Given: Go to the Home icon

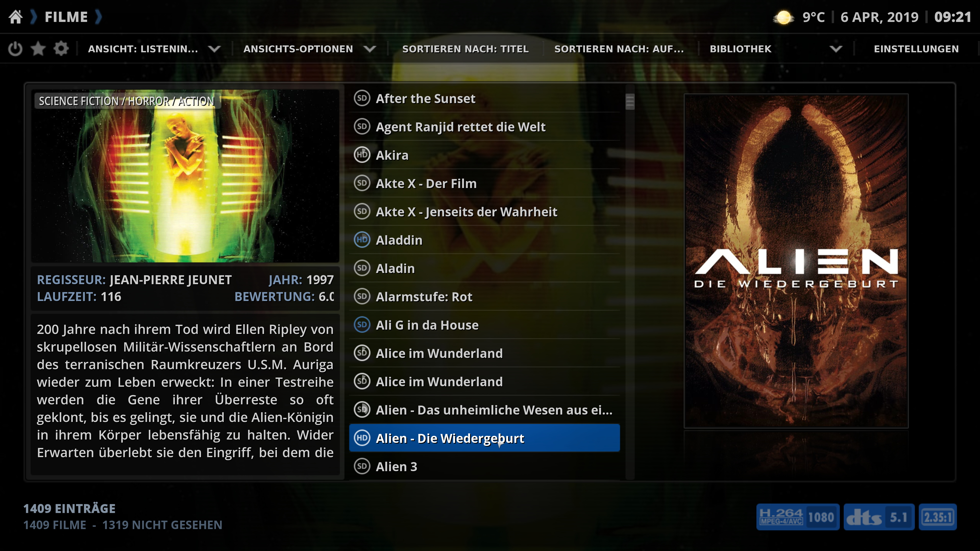Looking at the screenshot, I should [x=16, y=17].
